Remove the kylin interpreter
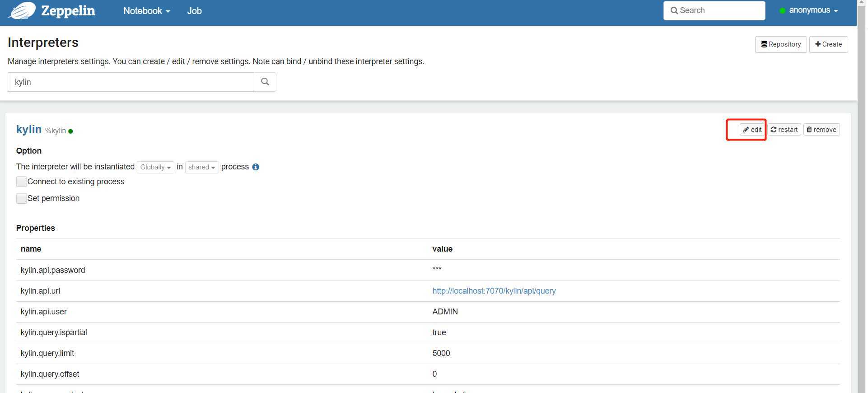Image resolution: width=868 pixels, height=393 pixels. (x=821, y=130)
